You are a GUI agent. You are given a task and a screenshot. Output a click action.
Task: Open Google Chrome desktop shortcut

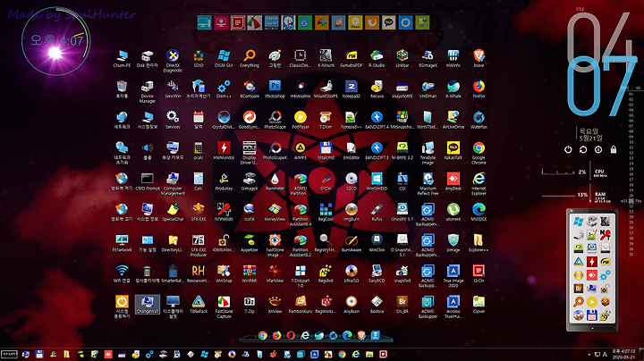479,153
